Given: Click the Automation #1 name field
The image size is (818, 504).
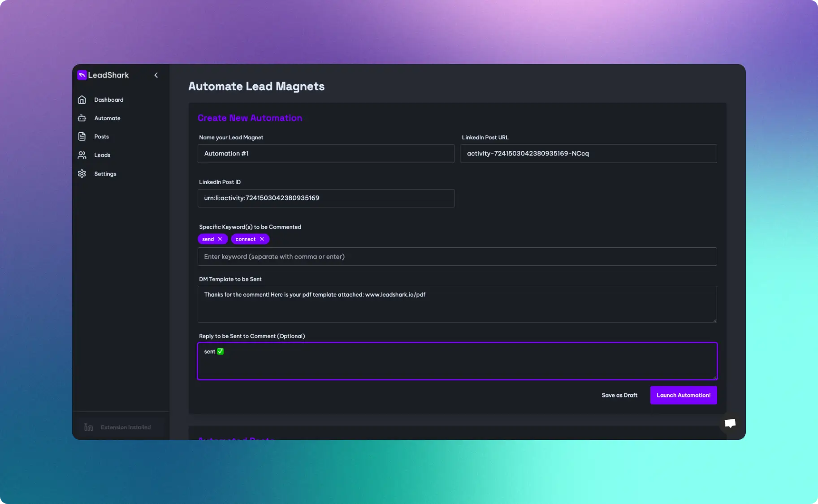Looking at the screenshot, I should coord(326,153).
